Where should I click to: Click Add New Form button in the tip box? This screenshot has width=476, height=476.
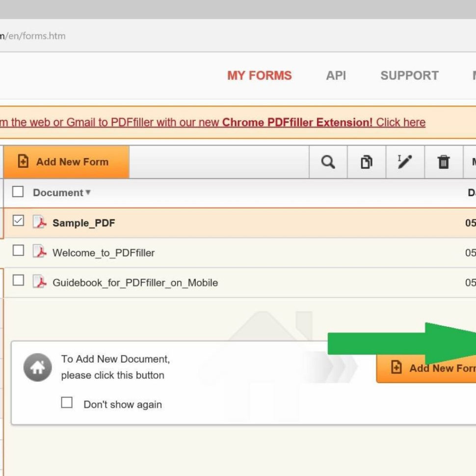[x=426, y=368]
